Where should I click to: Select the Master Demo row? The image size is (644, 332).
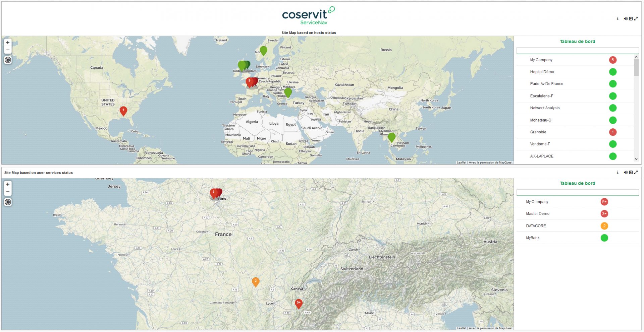click(x=577, y=214)
